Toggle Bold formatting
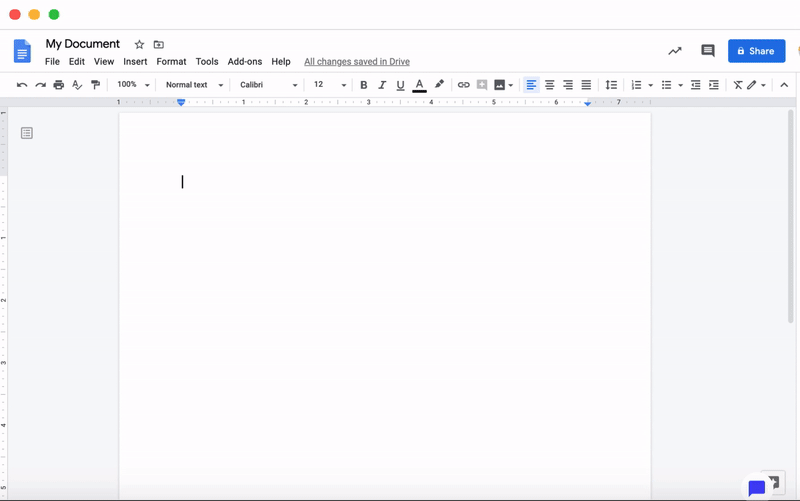Image resolution: width=800 pixels, height=501 pixels. click(x=364, y=85)
